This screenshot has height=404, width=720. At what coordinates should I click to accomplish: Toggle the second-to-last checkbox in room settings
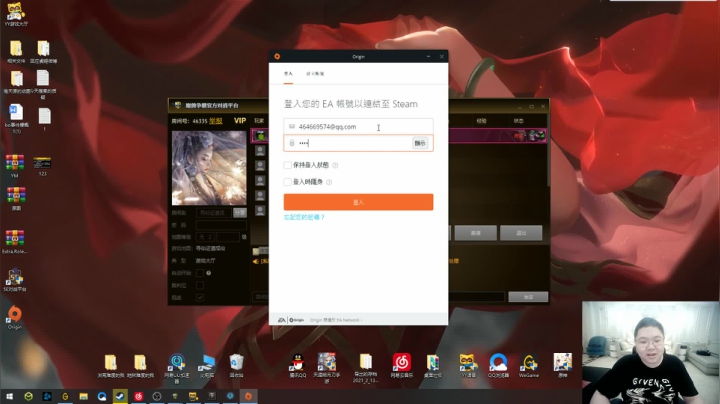coord(200,285)
